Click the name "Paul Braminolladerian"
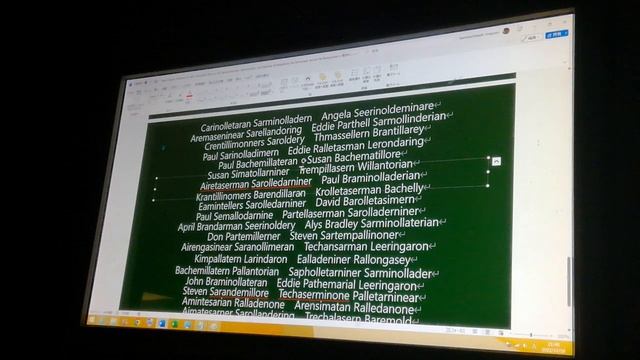640x360 pixels. point(370,178)
